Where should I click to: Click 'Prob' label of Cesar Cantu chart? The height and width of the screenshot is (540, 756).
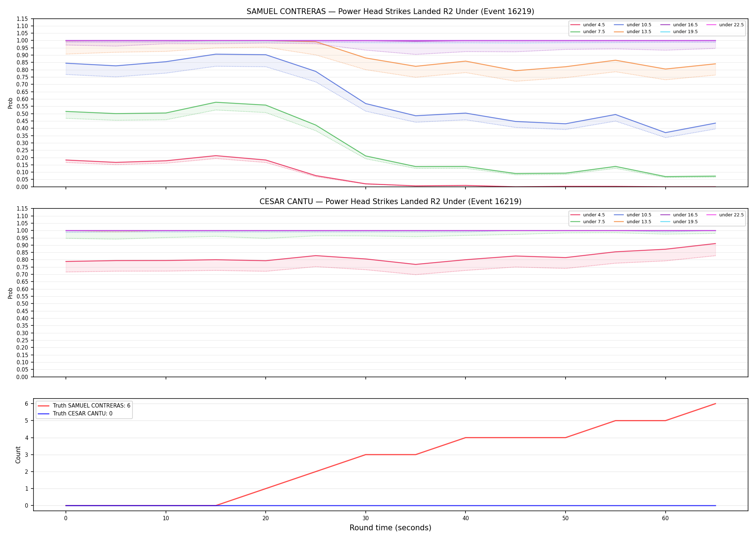10,293
